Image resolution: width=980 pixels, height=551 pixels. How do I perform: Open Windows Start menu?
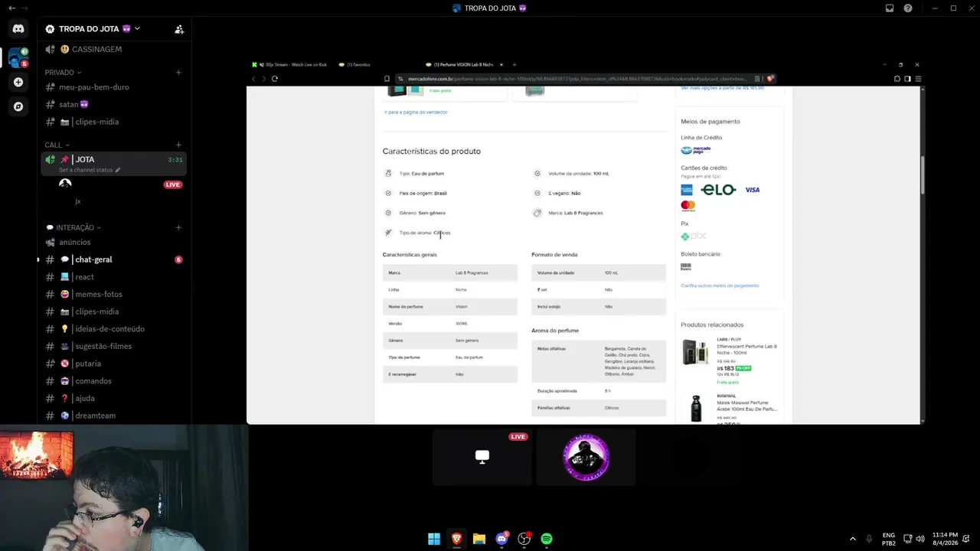(434, 539)
